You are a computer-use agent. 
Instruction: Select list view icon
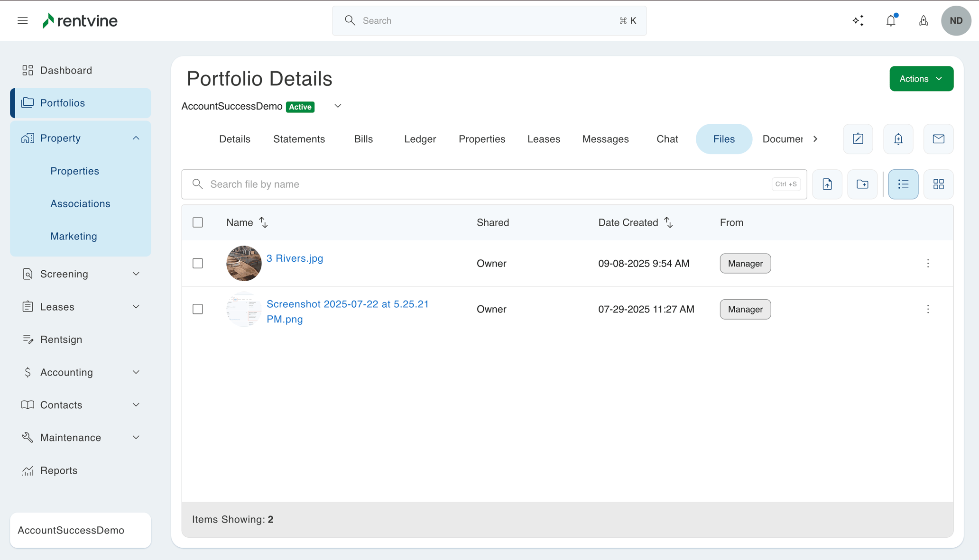coord(903,184)
